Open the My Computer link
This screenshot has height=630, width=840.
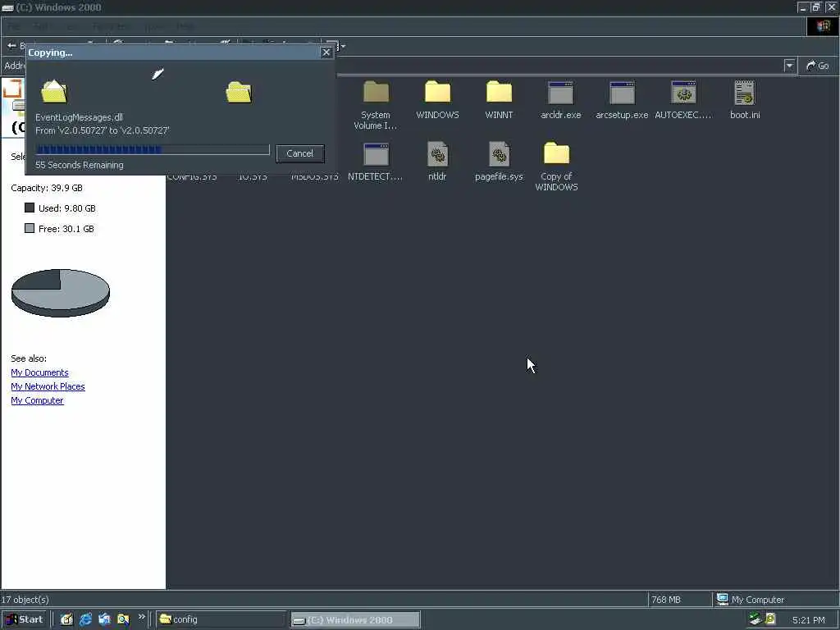click(37, 400)
